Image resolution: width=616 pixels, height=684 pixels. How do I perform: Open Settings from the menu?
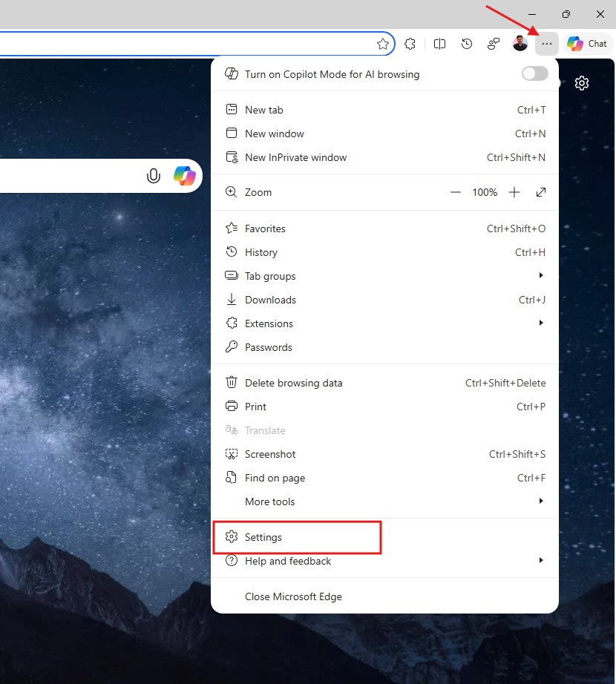click(x=263, y=537)
